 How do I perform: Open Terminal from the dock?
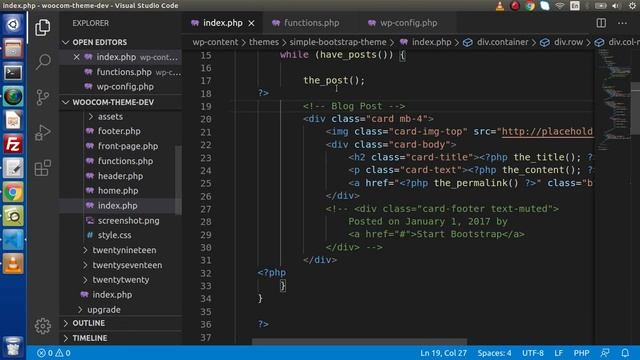(13, 73)
